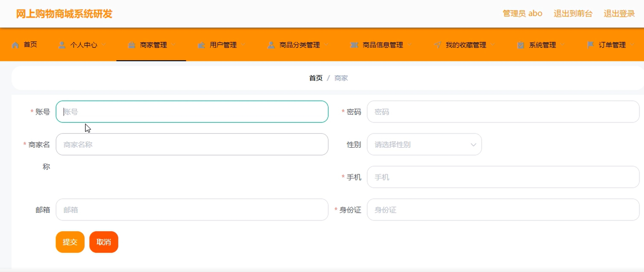Click the 退出登录 logout link
The height and width of the screenshot is (272, 644).
[x=619, y=13]
